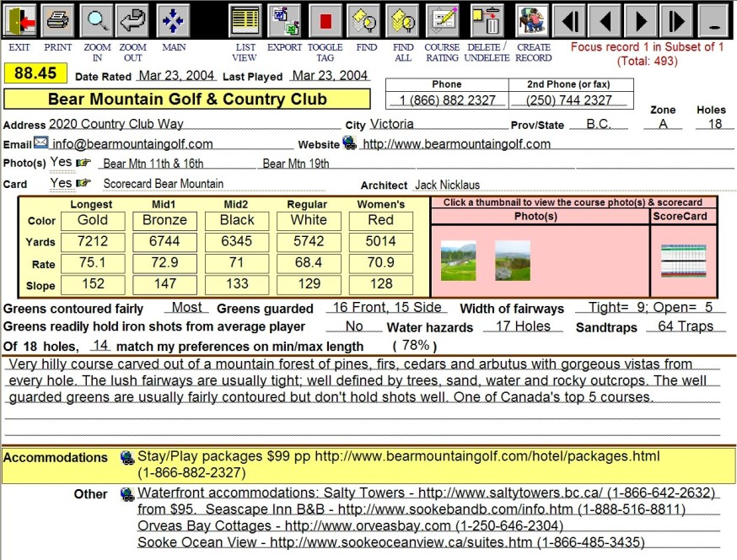
Task: Click the Orveas Bay Cottages line
Action: (x=350, y=525)
